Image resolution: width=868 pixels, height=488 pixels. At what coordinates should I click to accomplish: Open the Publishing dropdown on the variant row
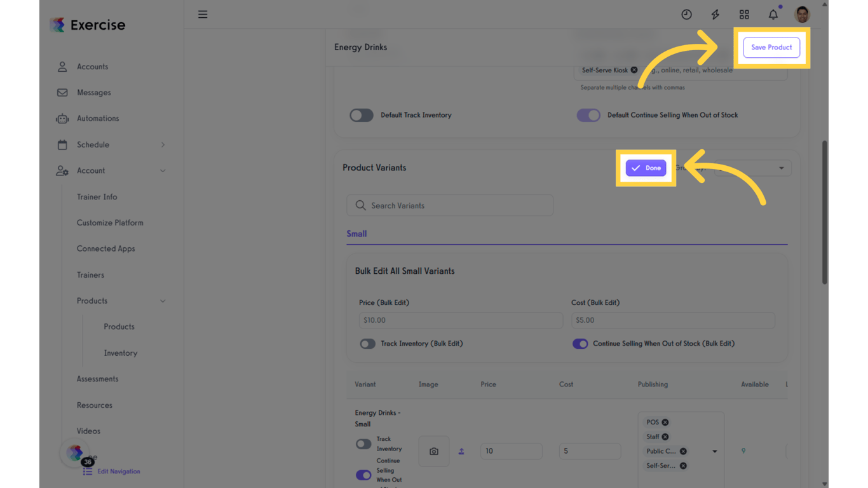[716, 451]
